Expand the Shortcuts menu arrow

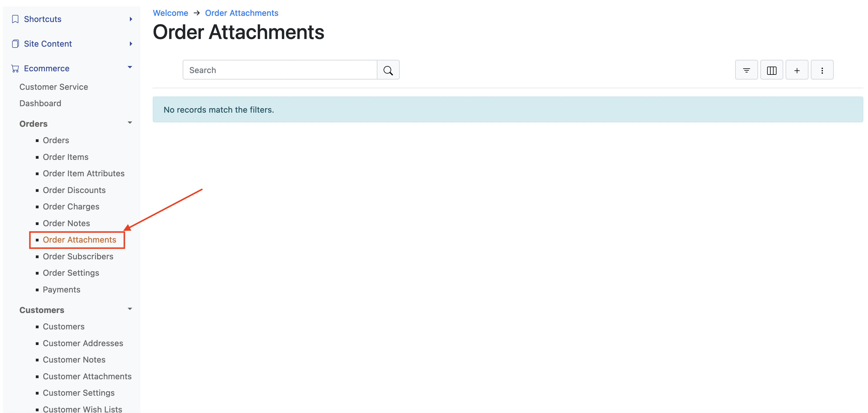(131, 19)
